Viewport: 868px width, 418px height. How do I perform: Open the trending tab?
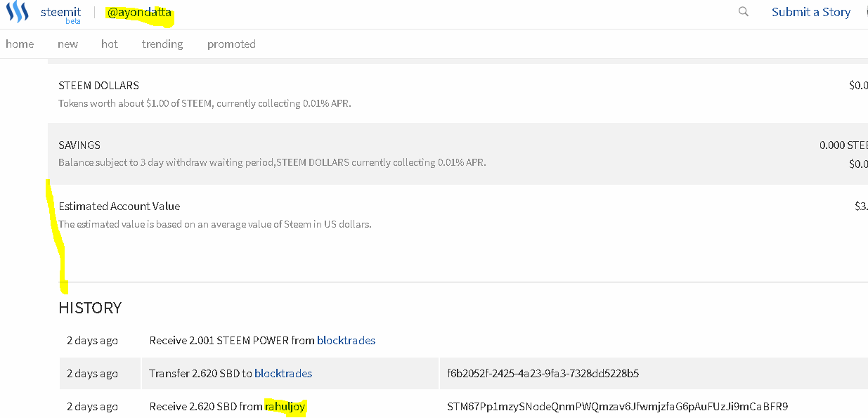coord(162,44)
